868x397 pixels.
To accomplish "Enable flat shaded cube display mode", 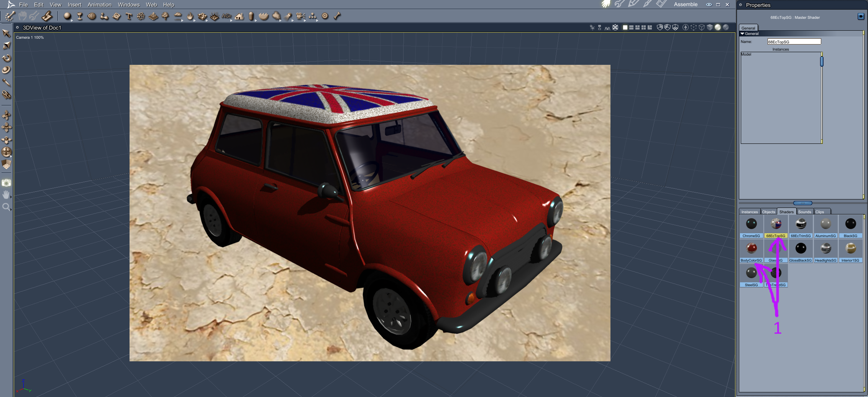I will (710, 27).
